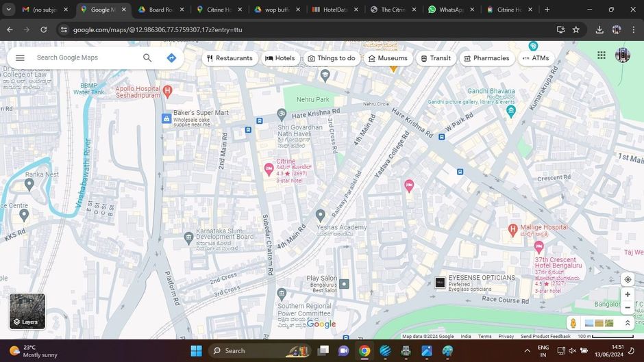Switch to the Board Ro Drive tab
Image resolution: width=644 pixels, height=362 pixels.
point(161,10)
